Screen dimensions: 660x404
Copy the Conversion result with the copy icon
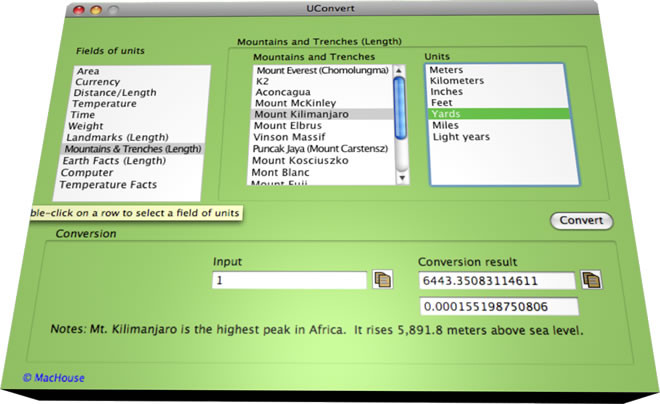tap(591, 280)
